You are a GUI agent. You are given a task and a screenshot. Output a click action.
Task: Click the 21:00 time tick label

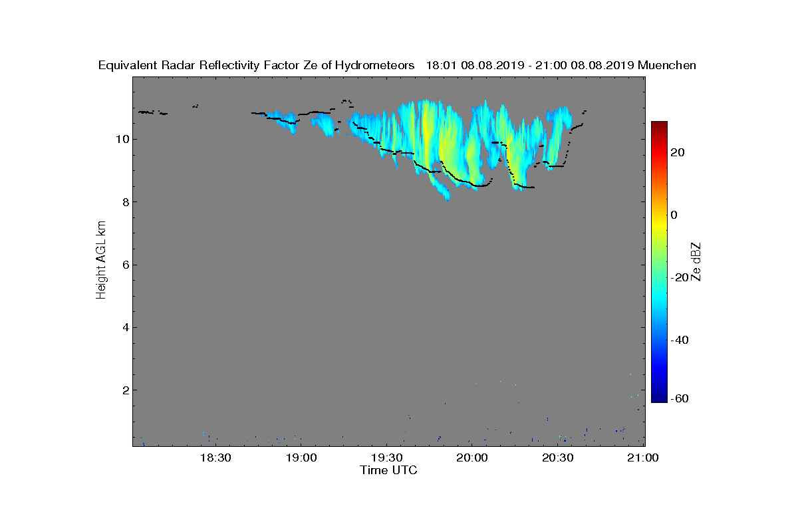point(644,458)
